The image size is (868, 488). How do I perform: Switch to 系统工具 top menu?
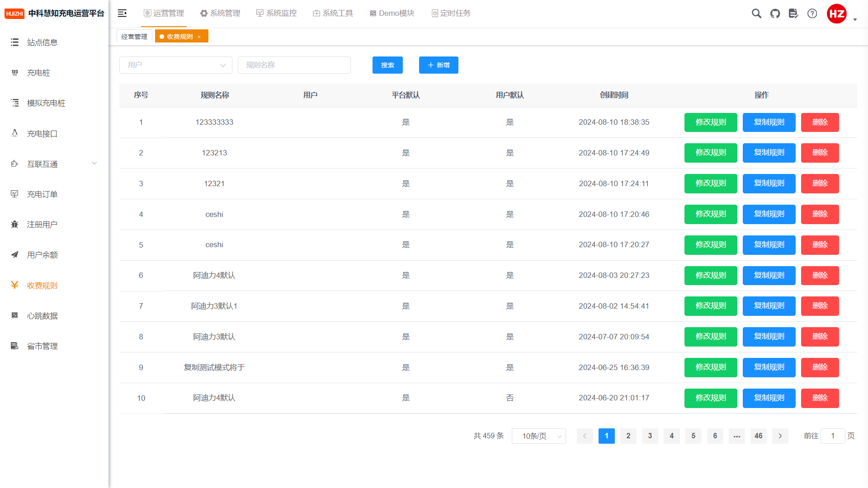pyautogui.click(x=333, y=14)
